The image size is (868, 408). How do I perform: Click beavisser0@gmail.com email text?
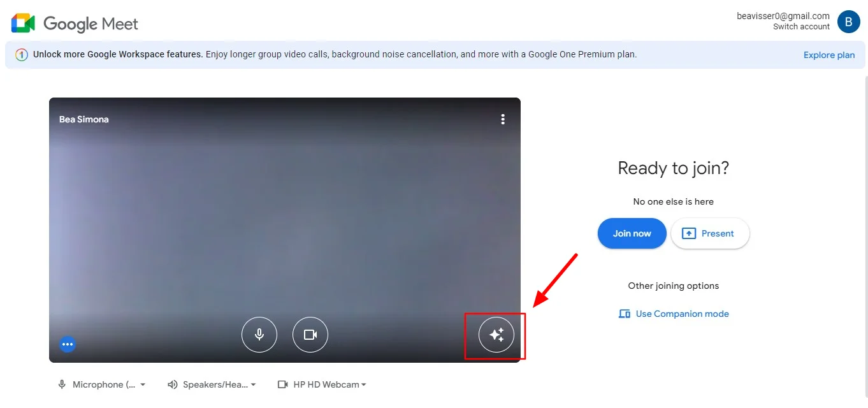(783, 16)
